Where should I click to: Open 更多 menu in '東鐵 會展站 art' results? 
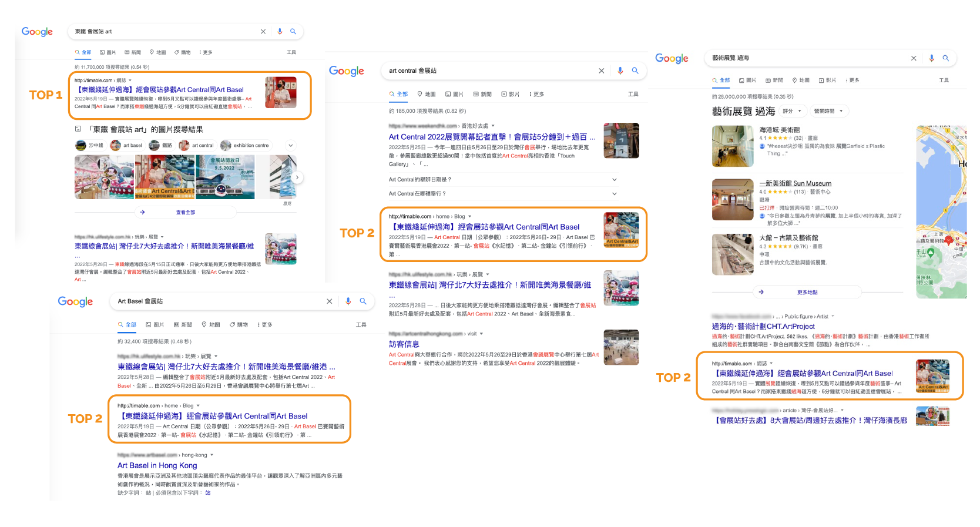206,52
